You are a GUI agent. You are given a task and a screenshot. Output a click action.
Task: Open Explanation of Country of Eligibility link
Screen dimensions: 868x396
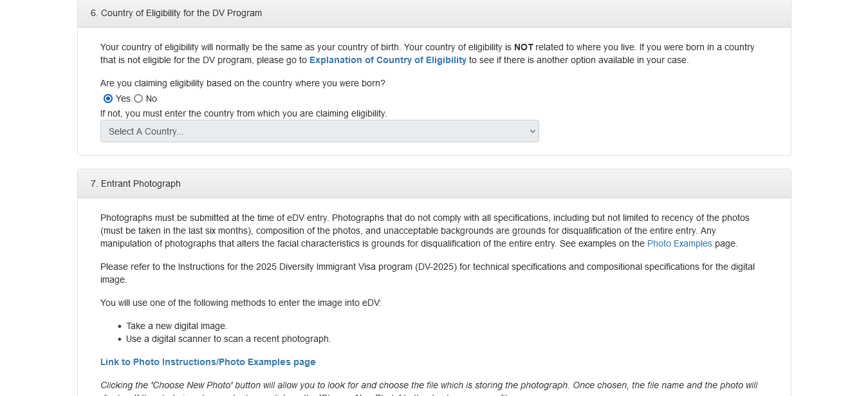pos(387,60)
